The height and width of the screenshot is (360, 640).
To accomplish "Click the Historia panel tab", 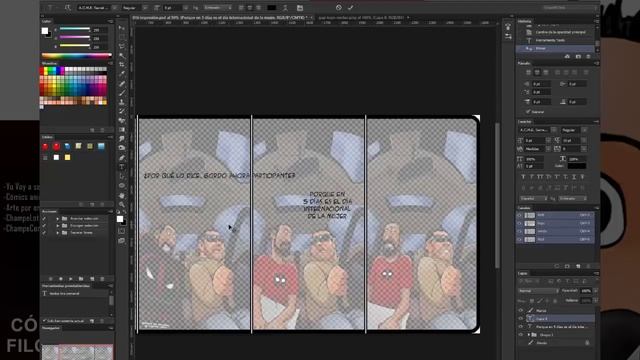I will coord(524,21).
